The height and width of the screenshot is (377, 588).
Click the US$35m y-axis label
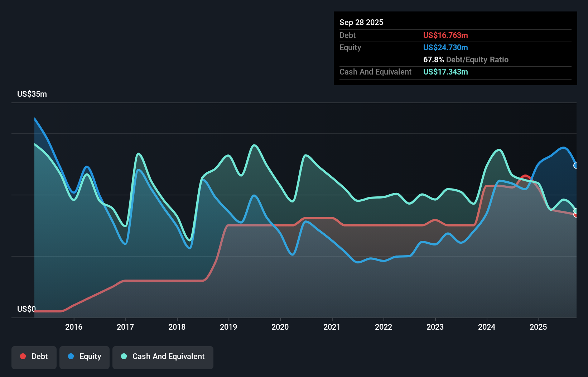(32, 94)
